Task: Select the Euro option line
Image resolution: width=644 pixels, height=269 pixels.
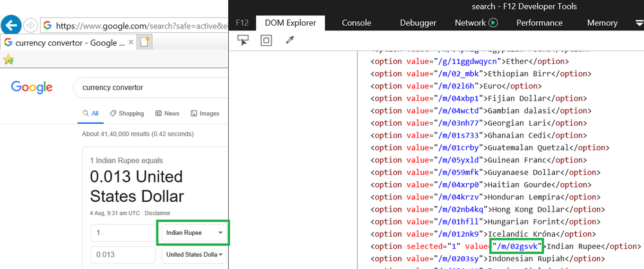Action: click(456, 86)
